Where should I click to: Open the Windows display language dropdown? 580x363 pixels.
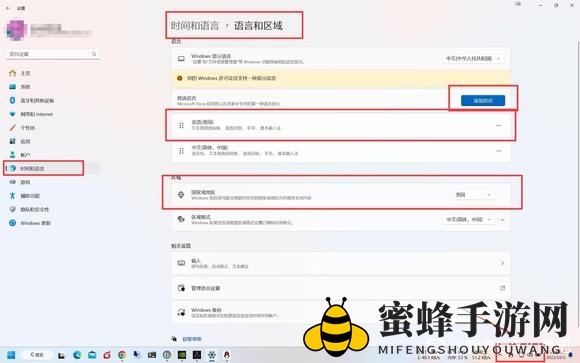tap(473, 58)
